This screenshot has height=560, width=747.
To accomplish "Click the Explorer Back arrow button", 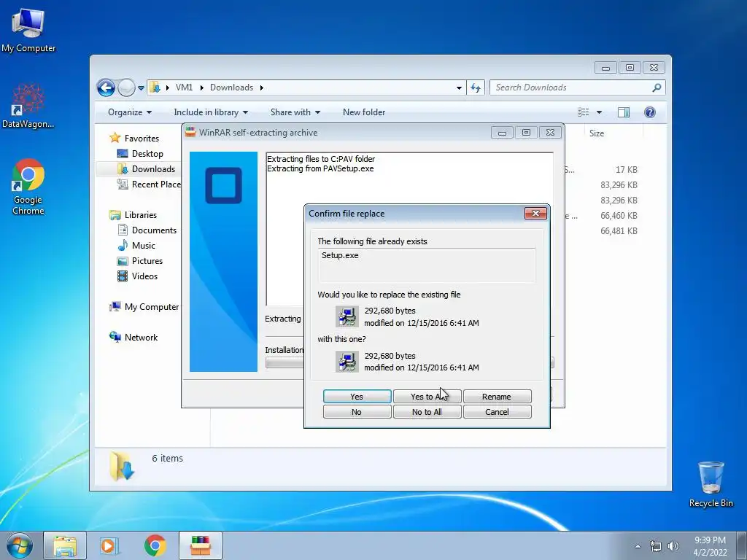I will 106,87.
